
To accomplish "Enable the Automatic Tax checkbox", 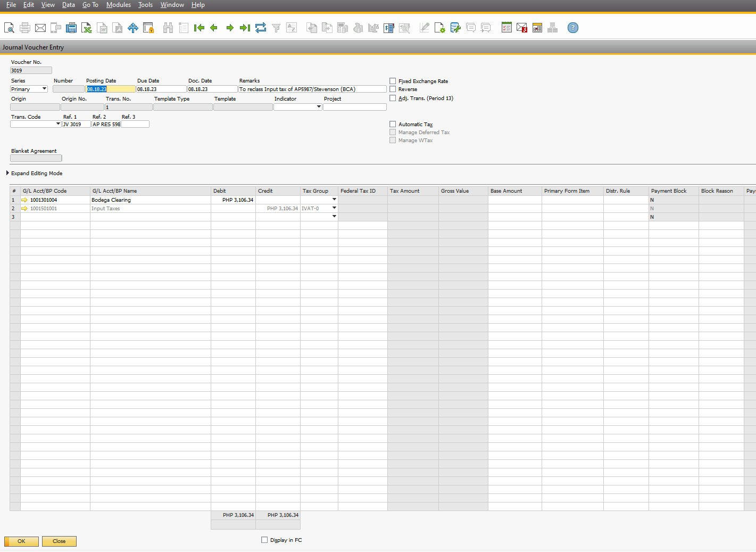I will [393, 124].
